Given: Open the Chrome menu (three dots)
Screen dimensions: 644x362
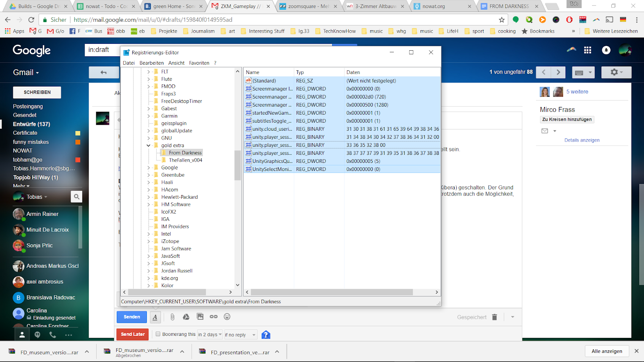Looking at the screenshot, I should point(637,20).
